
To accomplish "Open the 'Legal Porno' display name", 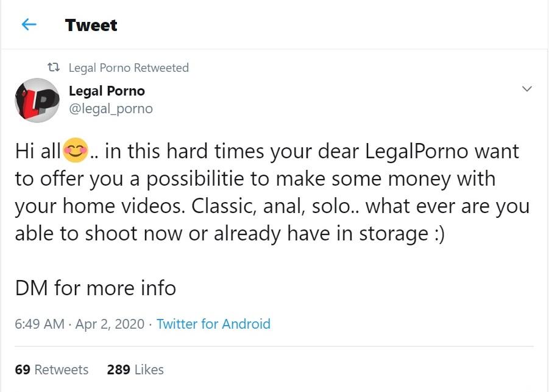I will (x=107, y=91).
